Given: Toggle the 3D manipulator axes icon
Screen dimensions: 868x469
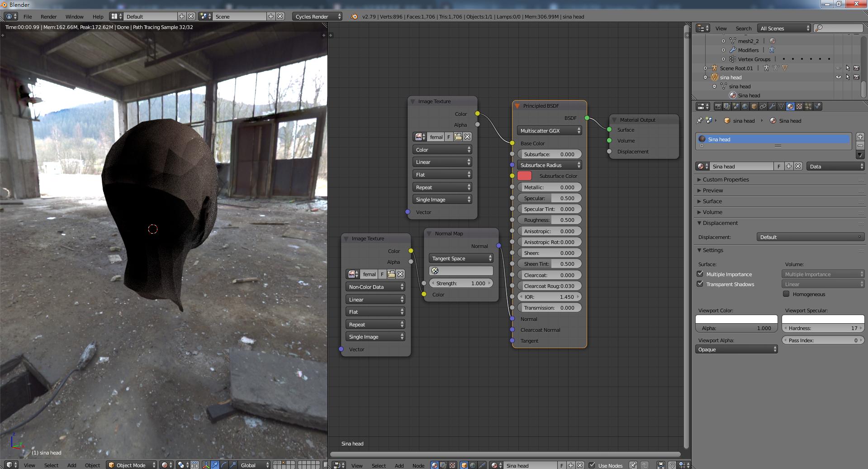Looking at the screenshot, I should (206, 465).
